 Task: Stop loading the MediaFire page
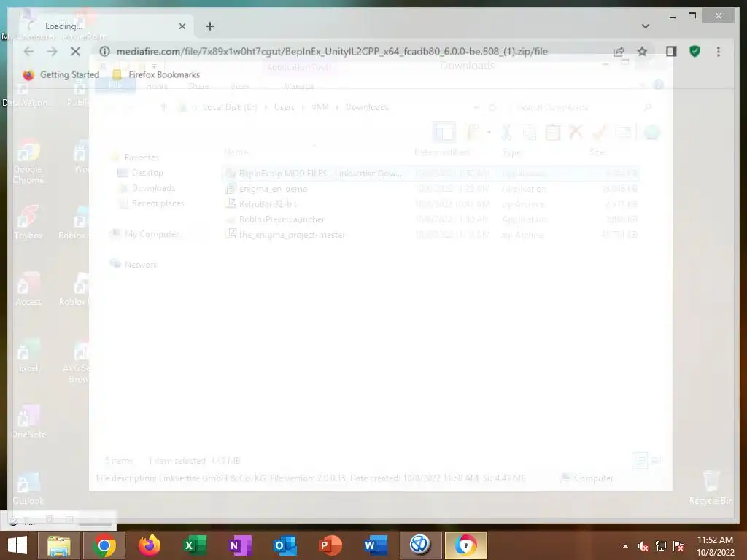coord(75,52)
